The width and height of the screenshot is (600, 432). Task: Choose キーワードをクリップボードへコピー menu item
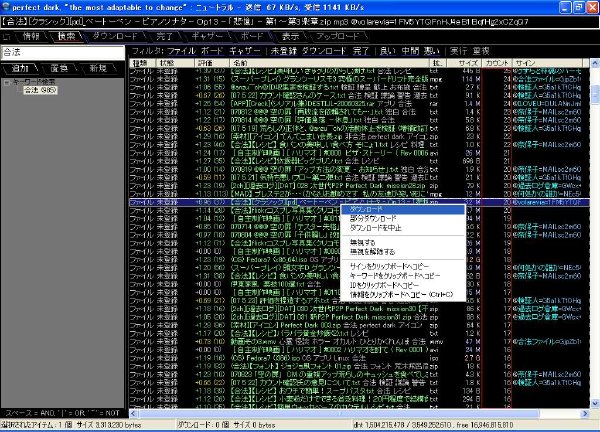[x=403, y=276]
